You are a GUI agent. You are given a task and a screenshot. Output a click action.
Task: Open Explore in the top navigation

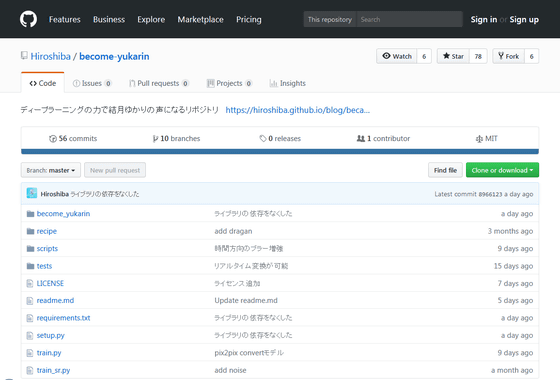(x=151, y=19)
